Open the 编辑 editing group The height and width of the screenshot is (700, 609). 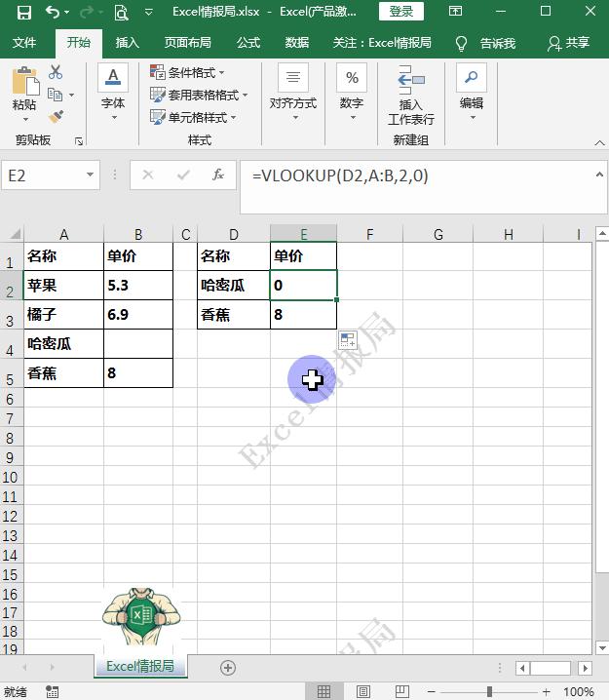pos(472,92)
